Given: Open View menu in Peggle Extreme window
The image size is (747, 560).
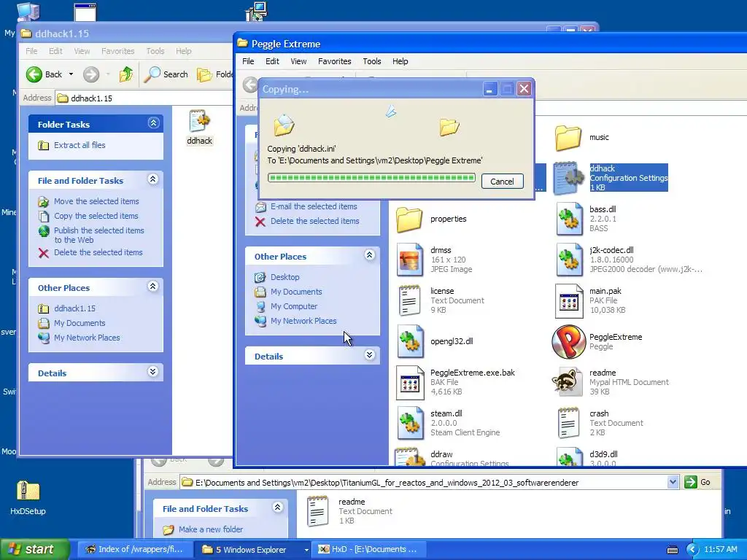Looking at the screenshot, I should coord(298,61).
